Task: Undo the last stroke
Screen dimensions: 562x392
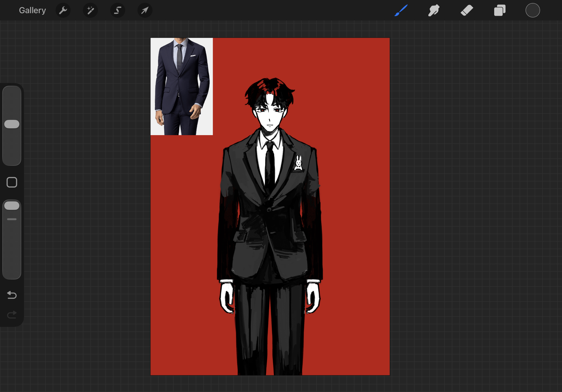Action: click(x=12, y=295)
